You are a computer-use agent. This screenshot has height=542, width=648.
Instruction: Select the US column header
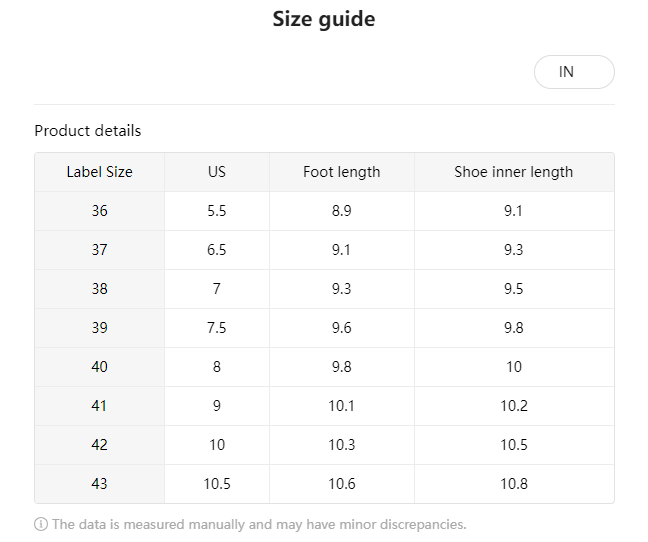[217, 172]
